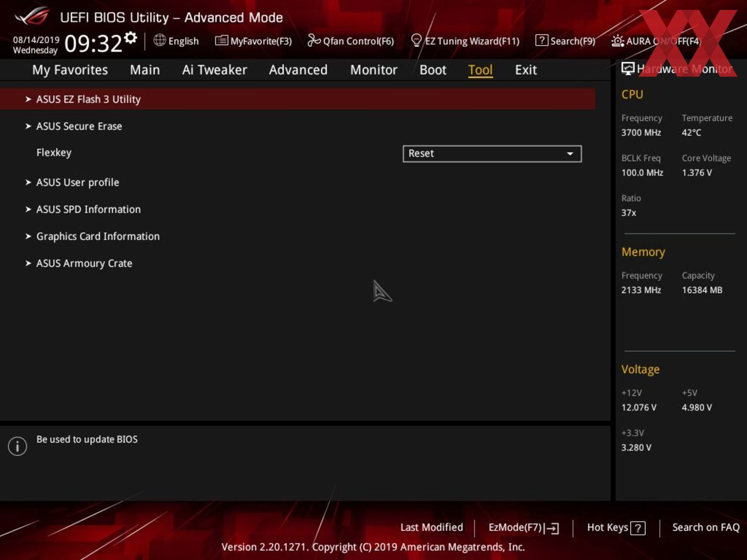Click memory capacity 16384 MB
This screenshot has height=560, width=747.
[x=702, y=290]
